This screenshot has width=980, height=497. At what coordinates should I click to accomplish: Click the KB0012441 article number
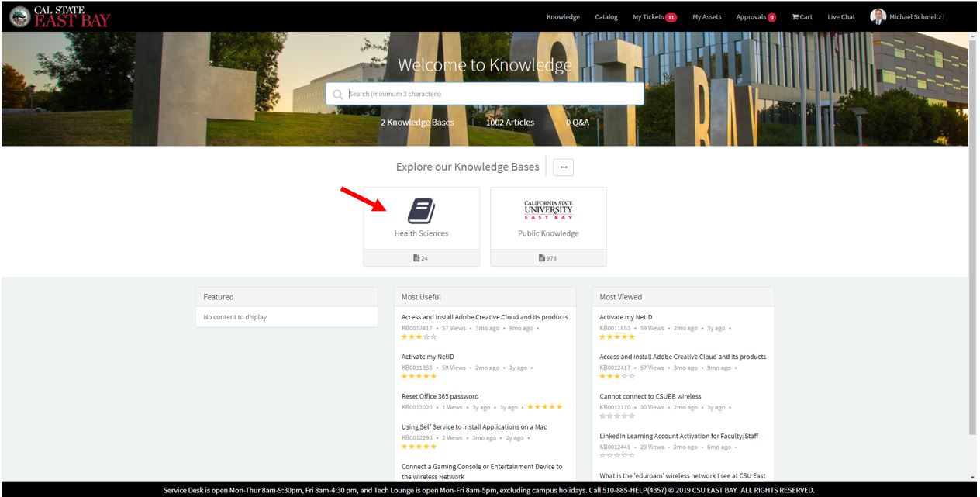point(615,447)
